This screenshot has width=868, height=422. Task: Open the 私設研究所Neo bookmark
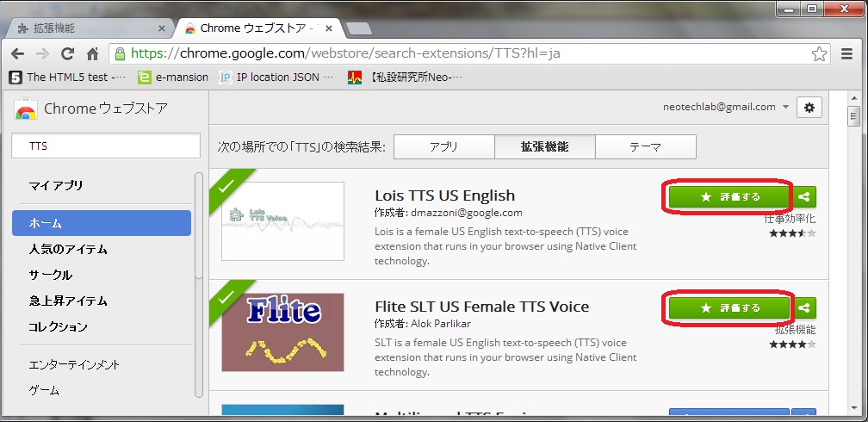click(x=405, y=77)
